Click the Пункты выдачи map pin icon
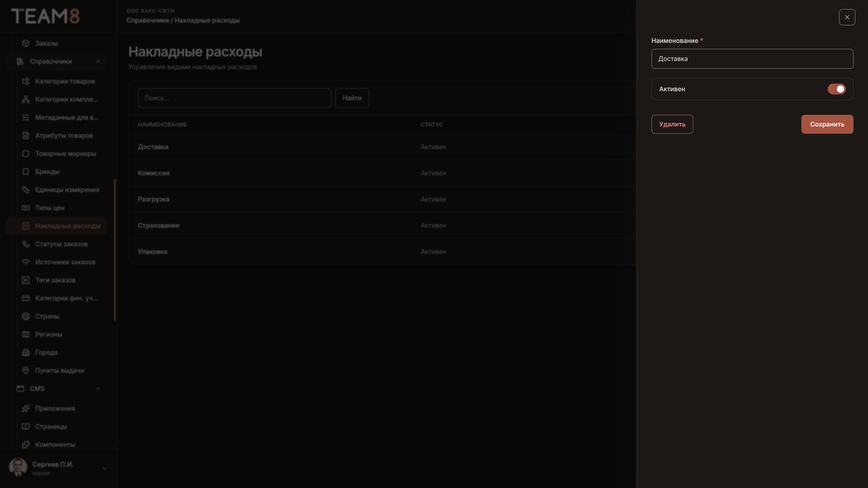 (25, 371)
